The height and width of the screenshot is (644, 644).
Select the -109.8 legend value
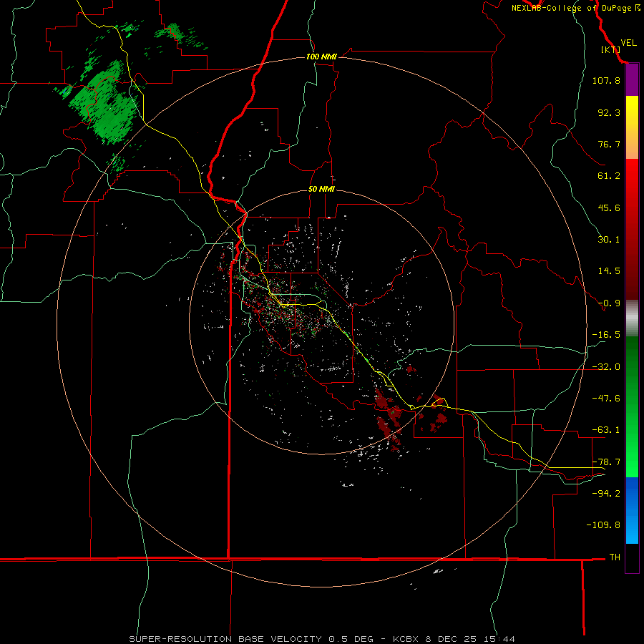[x=603, y=525]
